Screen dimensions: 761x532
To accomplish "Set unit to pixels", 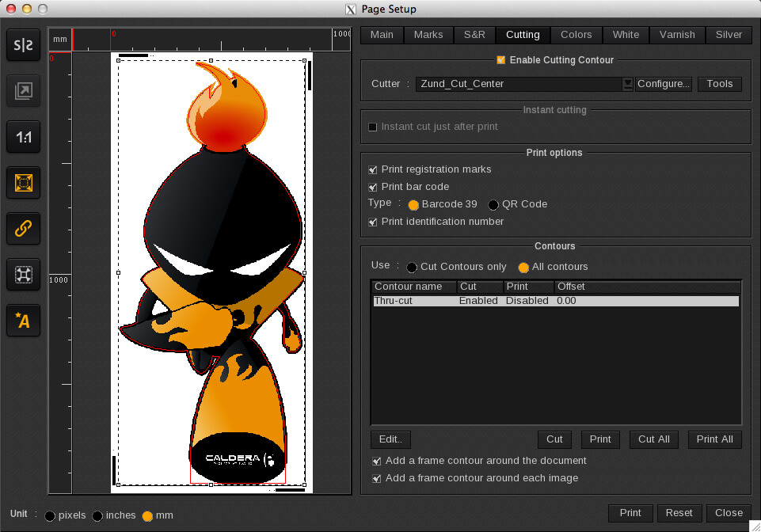I will tap(50, 516).
